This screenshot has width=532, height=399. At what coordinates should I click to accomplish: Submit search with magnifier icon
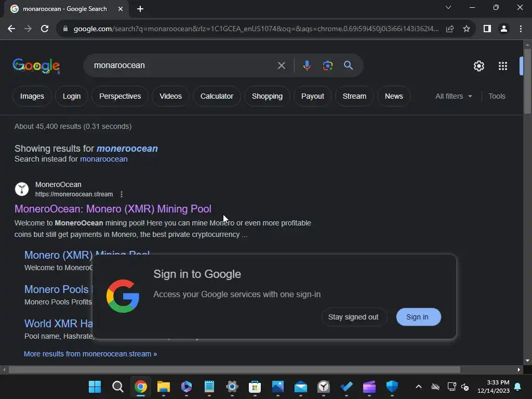pyautogui.click(x=348, y=65)
